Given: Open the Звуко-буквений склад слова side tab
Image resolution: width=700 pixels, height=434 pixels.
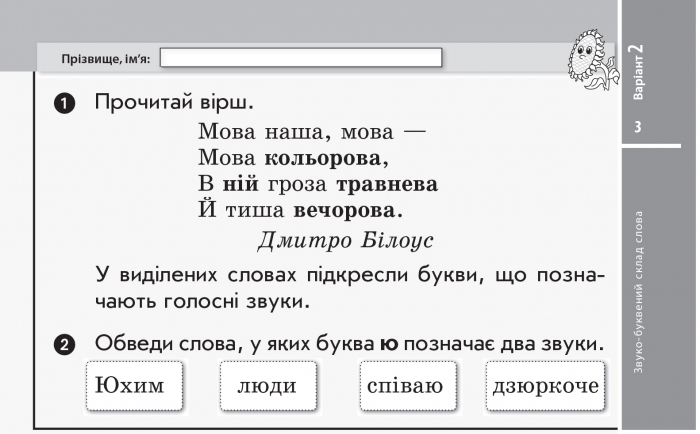Looking at the screenshot, I should [x=638, y=292].
